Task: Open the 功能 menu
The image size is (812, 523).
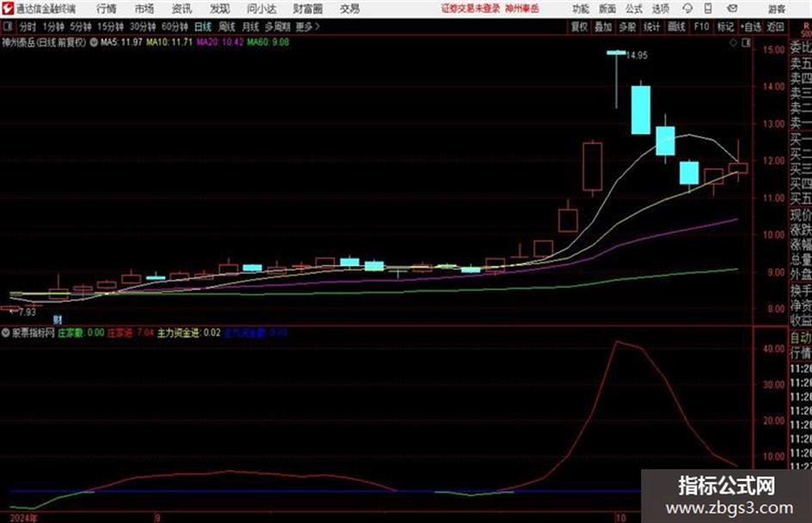Action: point(581,9)
